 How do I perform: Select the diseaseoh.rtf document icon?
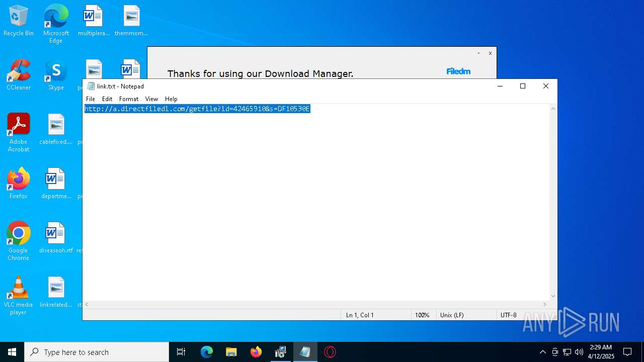tap(56, 238)
